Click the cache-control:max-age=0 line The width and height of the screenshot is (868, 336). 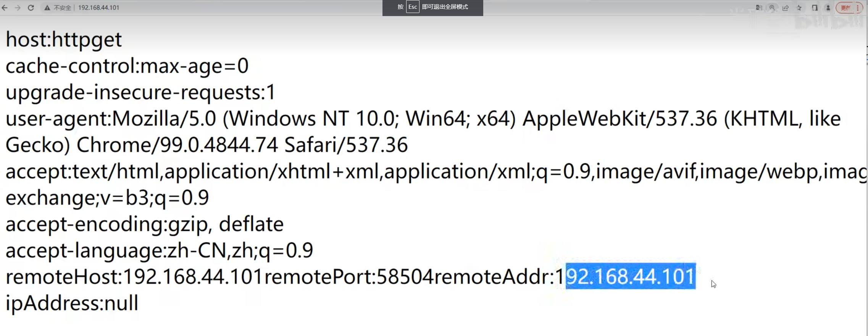click(127, 66)
